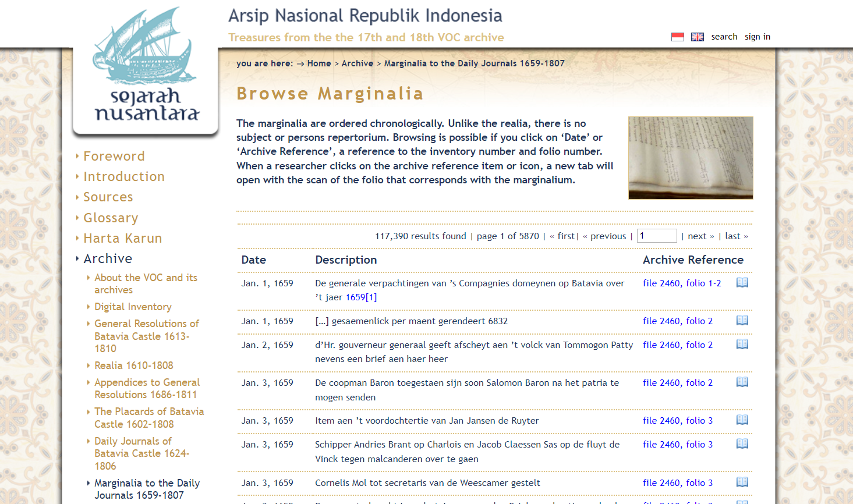Open folio 3 link for Cornelis Mol
The height and width of the screenshot is (504, 853).
click(678, 482)
